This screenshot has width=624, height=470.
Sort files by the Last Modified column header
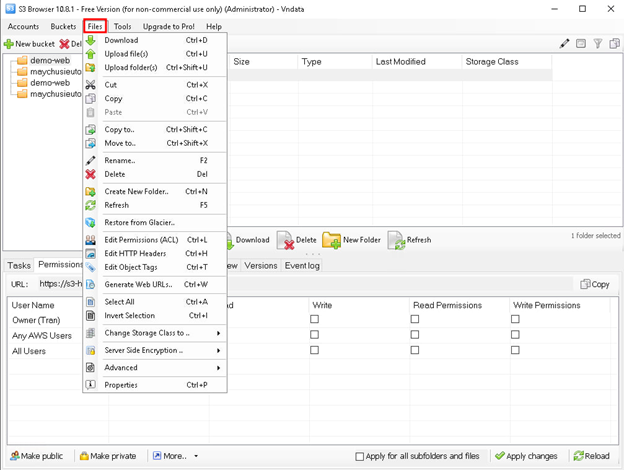tap(401, 62)
